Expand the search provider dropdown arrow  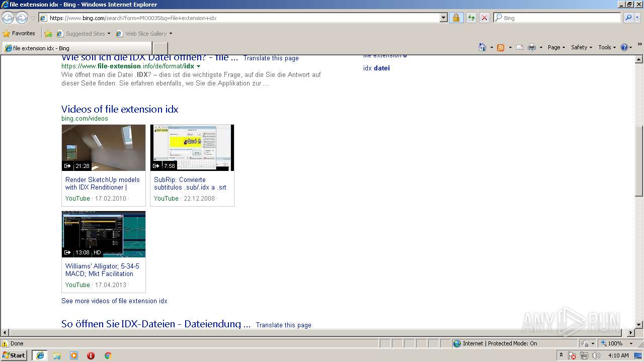pyautogui.click(x=637, y=18)
